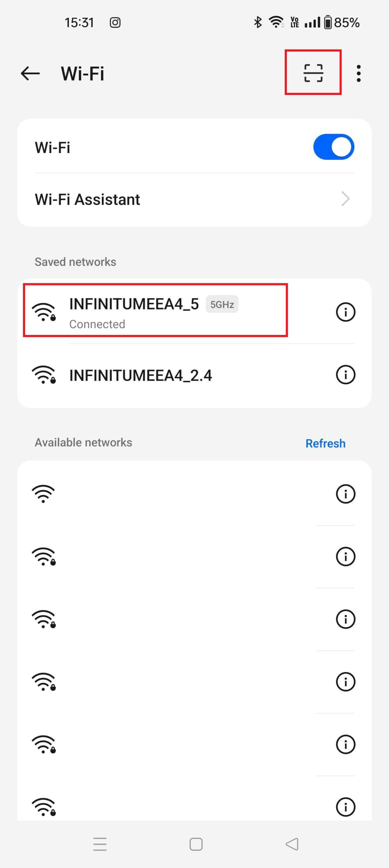389x868 pixels.
Task: Refresh the available networks list
Action: coord(325,443)
